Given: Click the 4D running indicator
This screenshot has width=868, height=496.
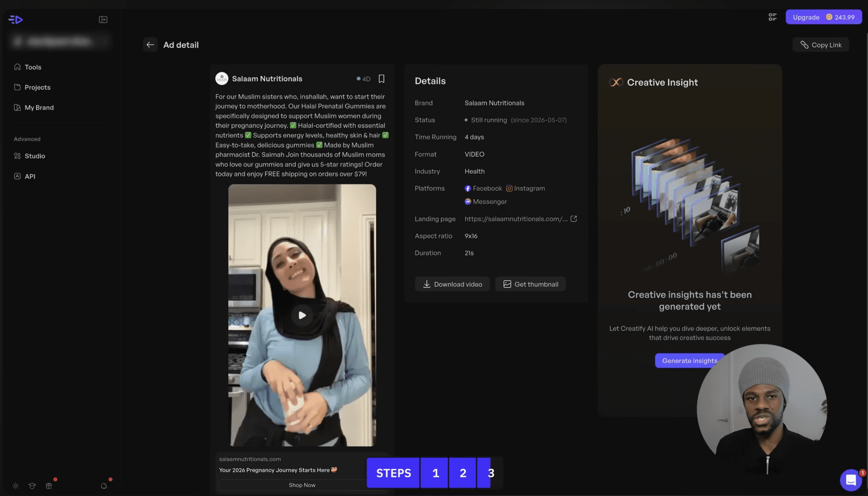Looking at the screenshot, I should [x=364, y=79].
